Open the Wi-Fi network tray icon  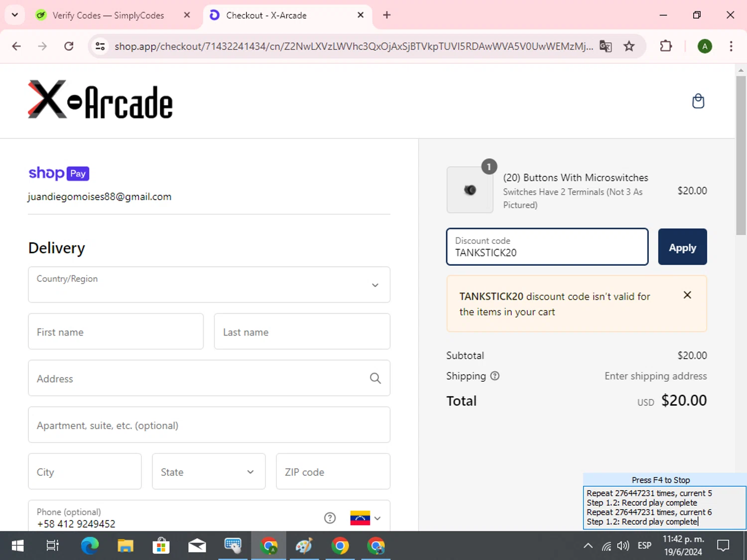point(606,546)
